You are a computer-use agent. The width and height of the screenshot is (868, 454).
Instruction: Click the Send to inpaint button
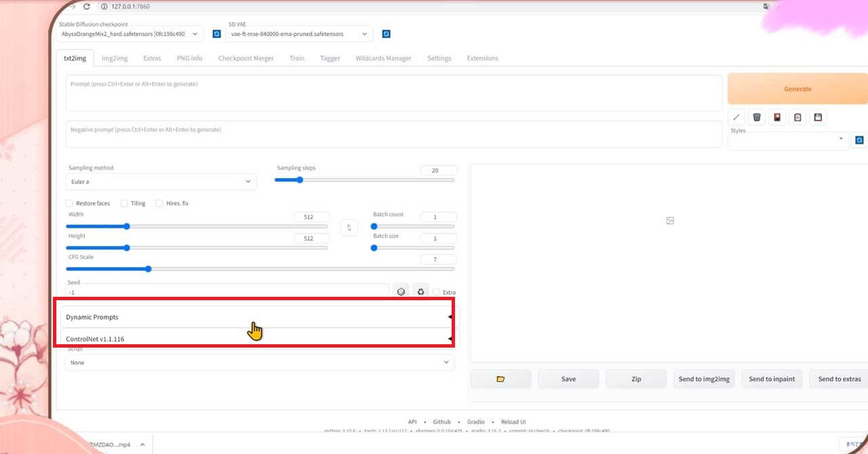coord(772,379)
